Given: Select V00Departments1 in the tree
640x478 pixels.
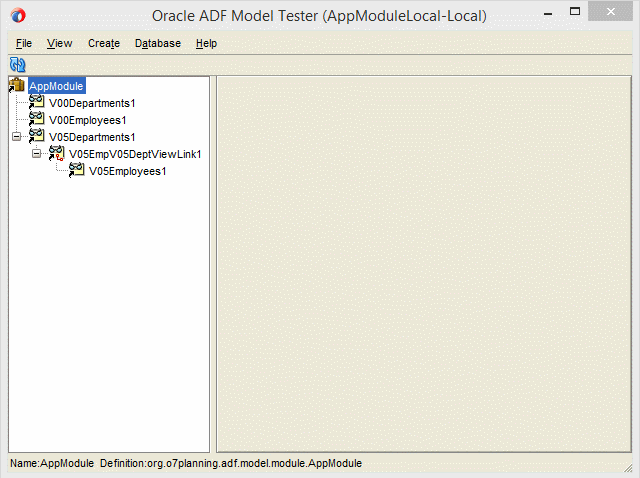Looking at the screenshot, I should click(92, 103).
